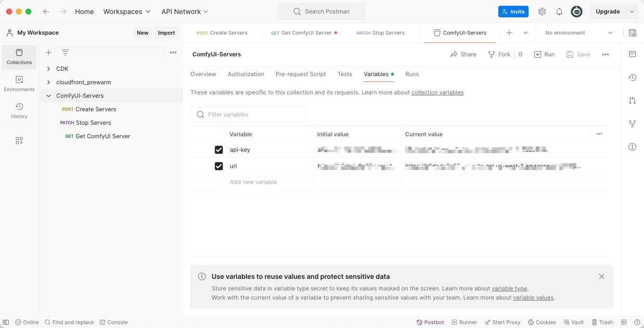Open the environment quick look icon

(x=632, y=33)
